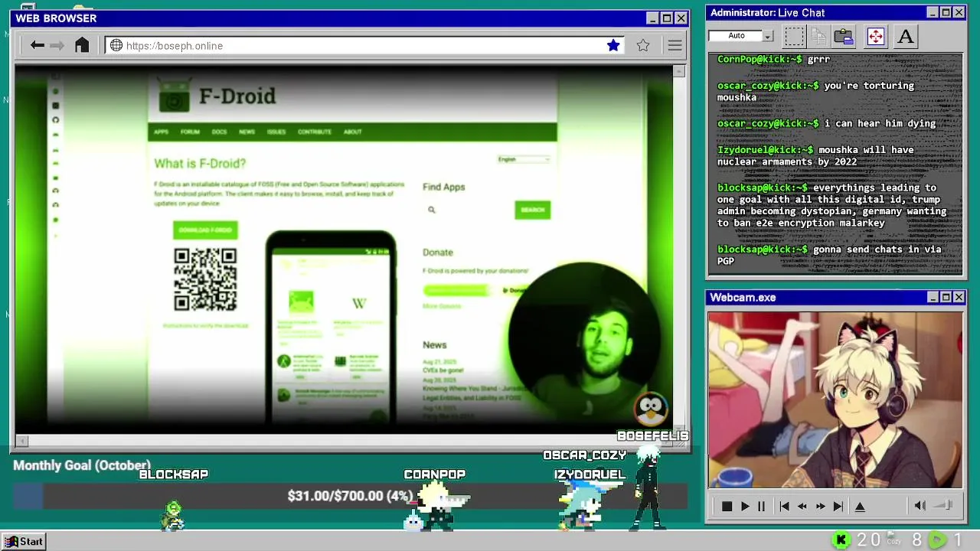Click the 'i can hear him dying' message
This screenshot has height=551, width=980.
[x=880, y=123]
